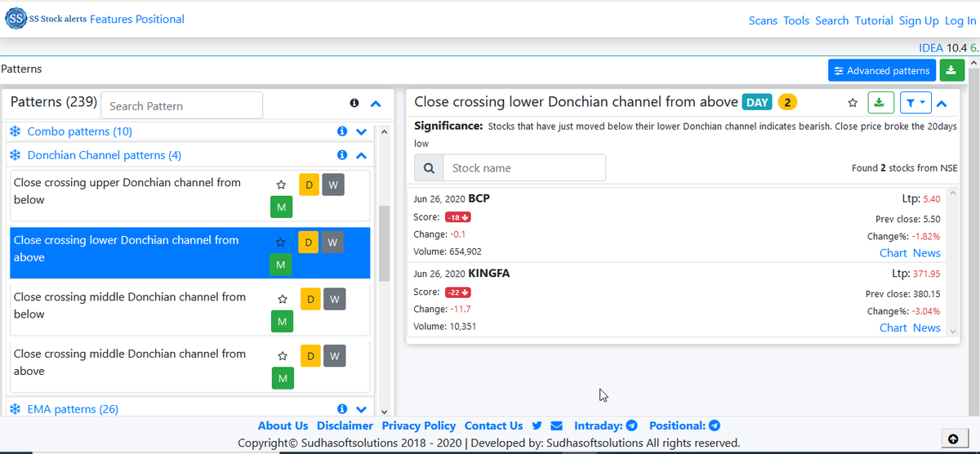Click the SS Stock alerts logo
The height and width of the screenshot is (454, 980).
(46, 19)
